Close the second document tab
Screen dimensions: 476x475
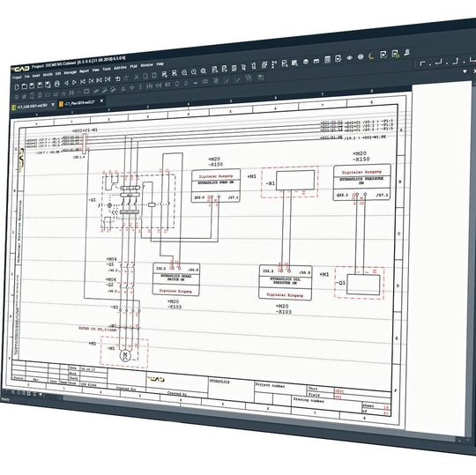101,100
